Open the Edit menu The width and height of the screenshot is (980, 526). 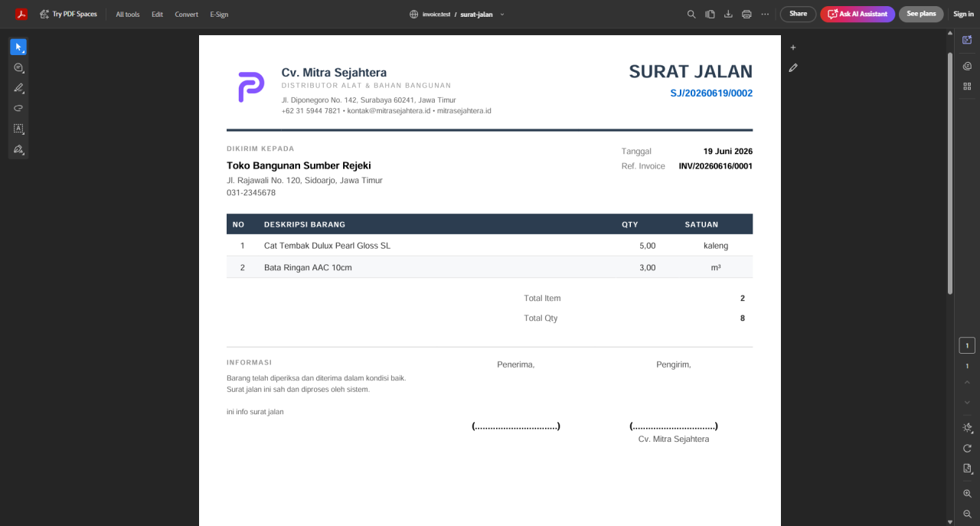pyautogui.click(x=157, y=14)
